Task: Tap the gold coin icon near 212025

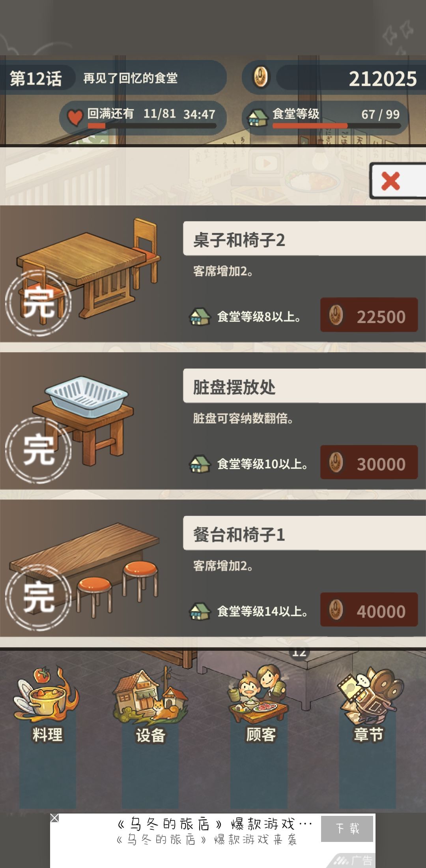Action: click(x=260, y=77)
